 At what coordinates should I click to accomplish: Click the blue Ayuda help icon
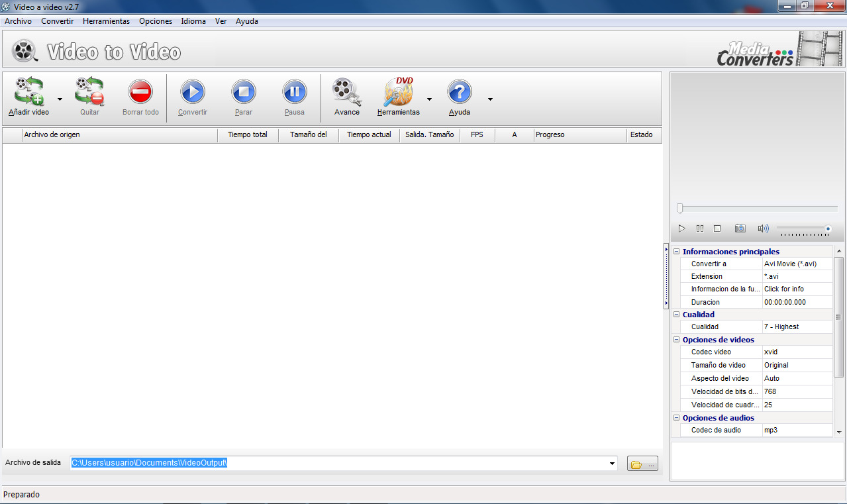460,91
